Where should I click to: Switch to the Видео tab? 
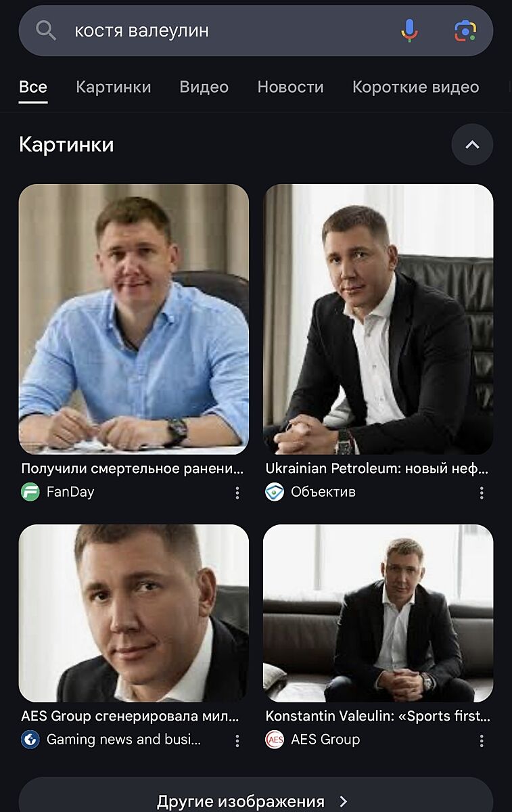click(204, 87)
